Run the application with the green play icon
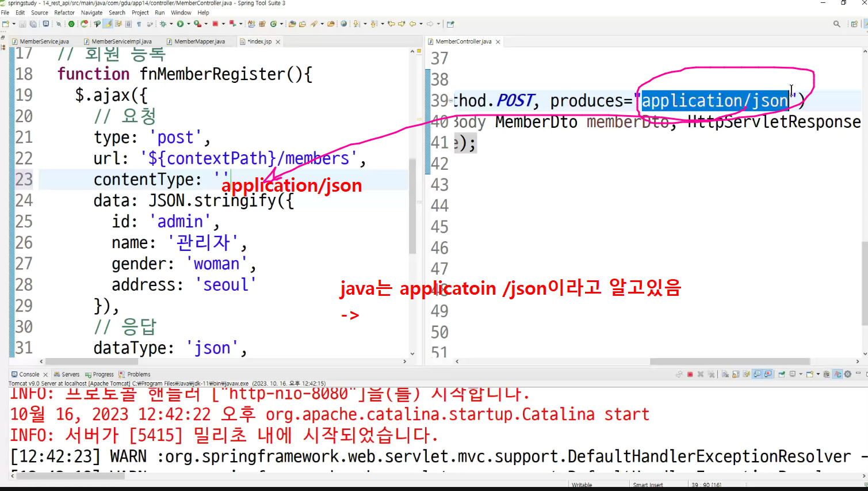Image resolution: width=868 pixels, height=491 pixels. pyautogui.click(x=180, y=24)
